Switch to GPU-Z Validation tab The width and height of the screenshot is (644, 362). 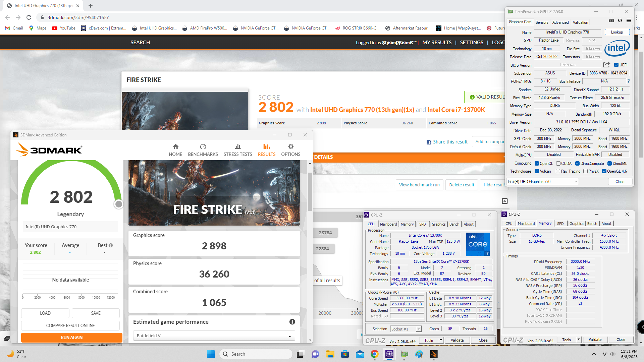click(580, 22)
